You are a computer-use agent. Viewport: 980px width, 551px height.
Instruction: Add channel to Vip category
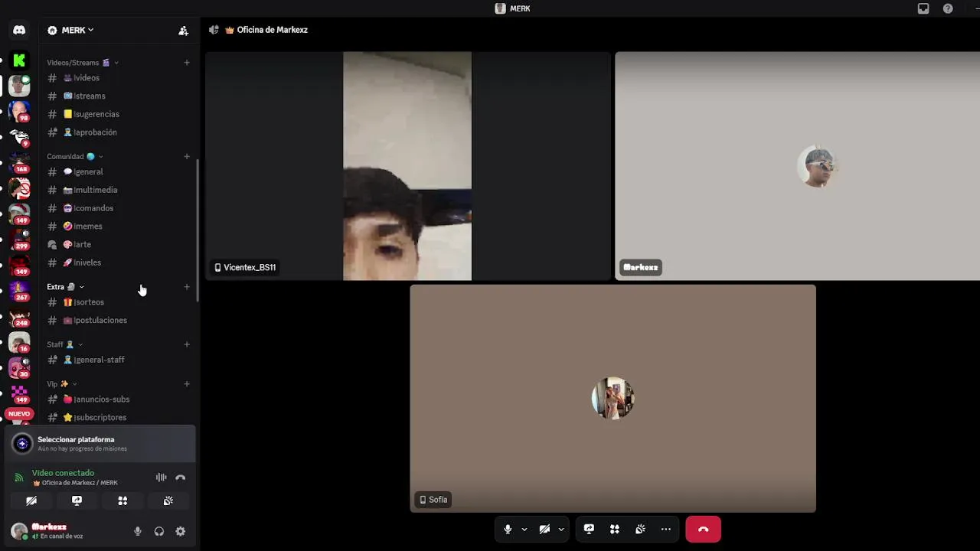[x=187, y=383]
